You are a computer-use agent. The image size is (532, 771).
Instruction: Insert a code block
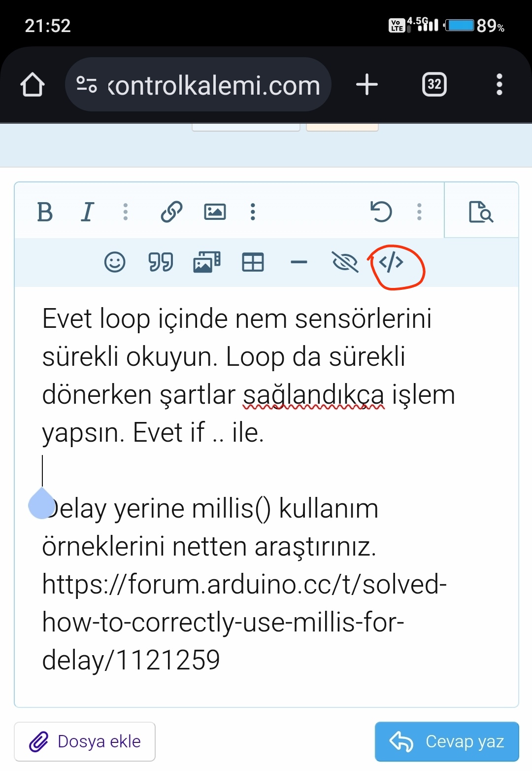tap(391, 262)
